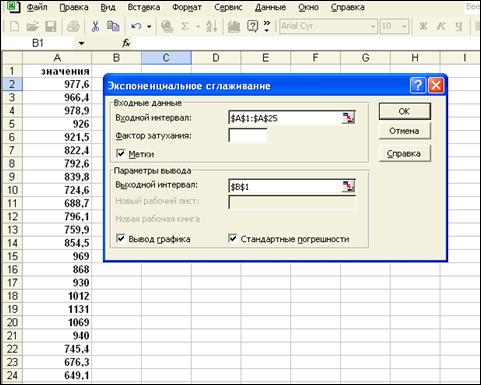Toggle the Вывод графика checkbox
Viewport: 481px width, 385px height.
[x=120, y=239]
